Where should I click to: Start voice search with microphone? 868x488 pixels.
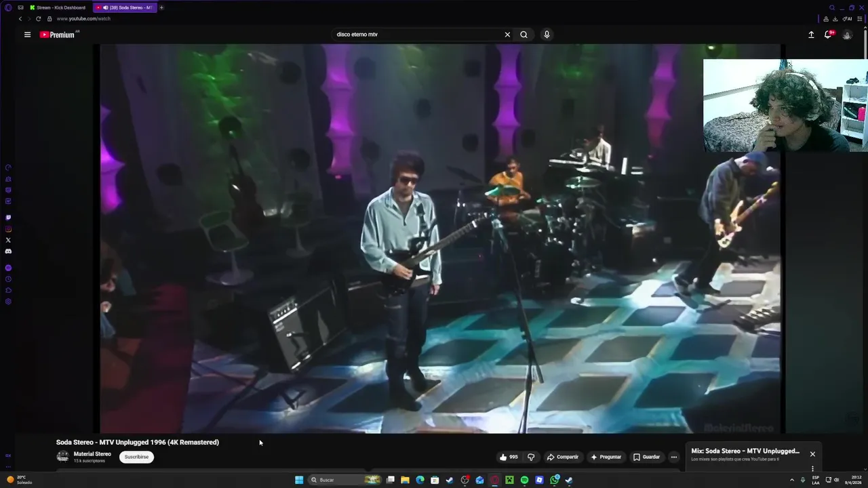(x=547, y=35)
